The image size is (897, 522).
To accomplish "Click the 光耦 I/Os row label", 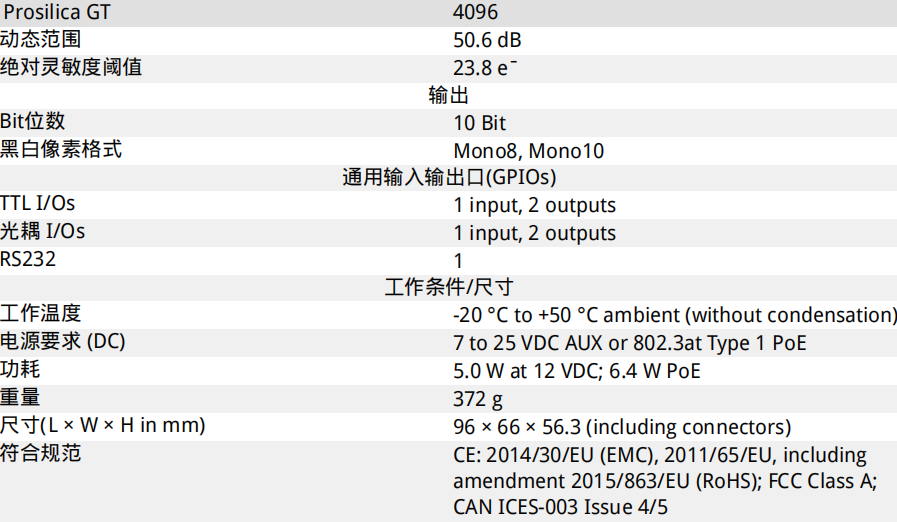I will pos(42,231).
